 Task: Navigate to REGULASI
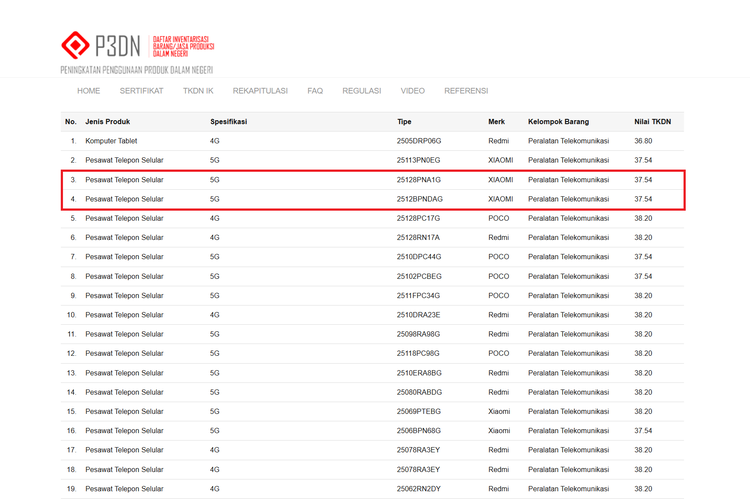click(362, 91)
